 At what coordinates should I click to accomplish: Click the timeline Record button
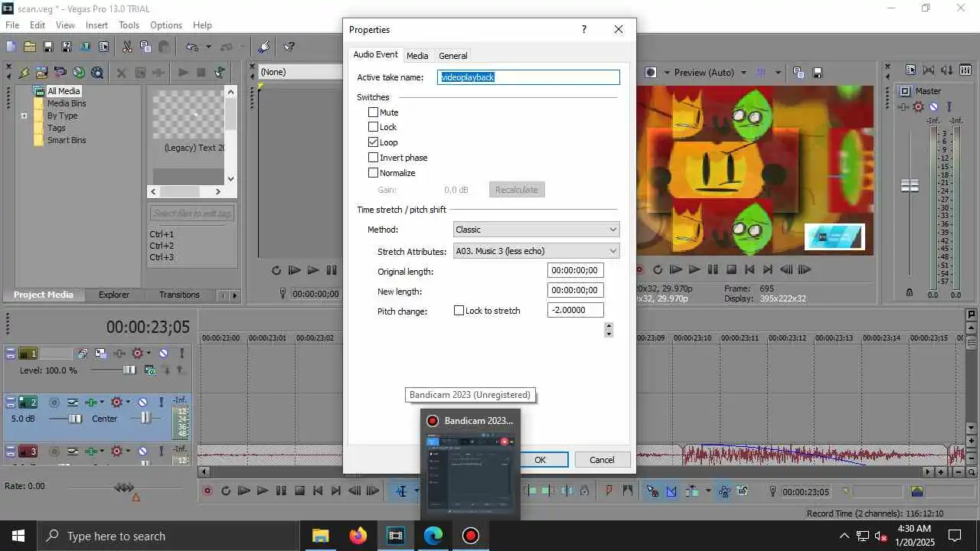click(207, 491)
